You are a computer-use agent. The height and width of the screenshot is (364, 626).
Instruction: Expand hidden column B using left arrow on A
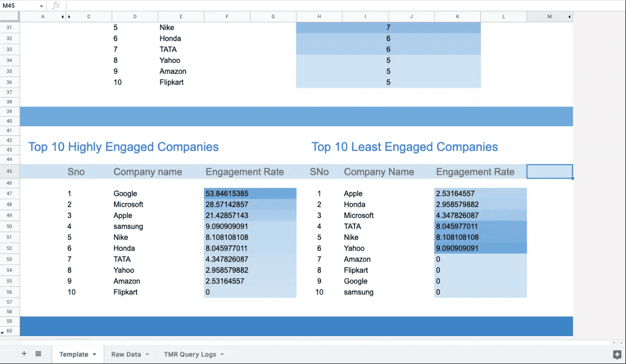[63, 17]
